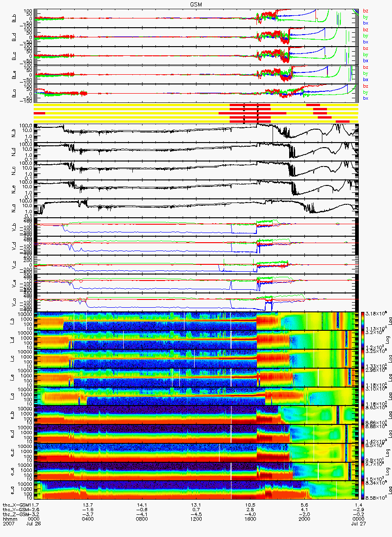Click the 2007 year label
This screenshot has height=537, width=392.
(9, 524)
